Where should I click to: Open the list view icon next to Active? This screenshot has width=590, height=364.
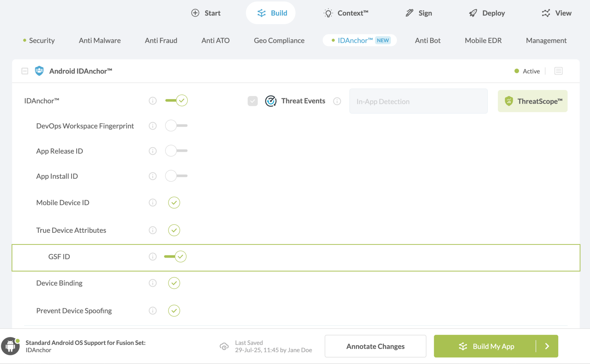(558, 71)
